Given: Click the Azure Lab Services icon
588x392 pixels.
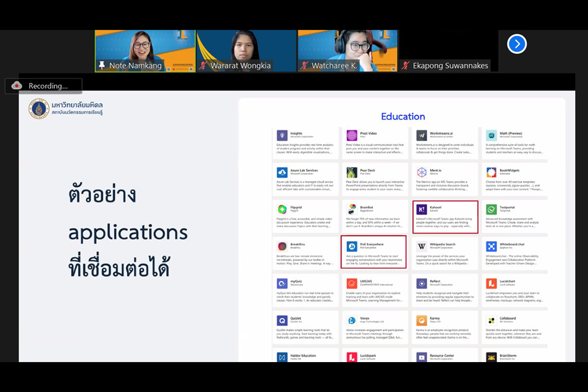Looking at the screenshot, I should pos(282,172).
